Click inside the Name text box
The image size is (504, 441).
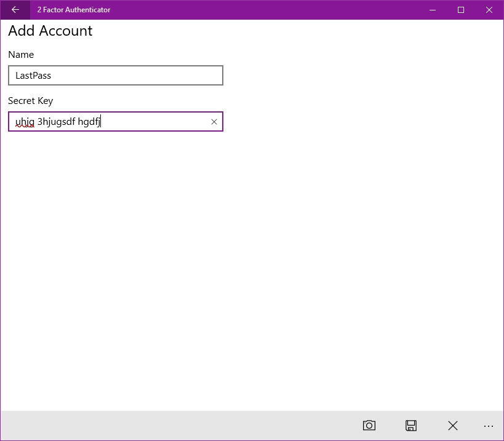tap(115, 75)
